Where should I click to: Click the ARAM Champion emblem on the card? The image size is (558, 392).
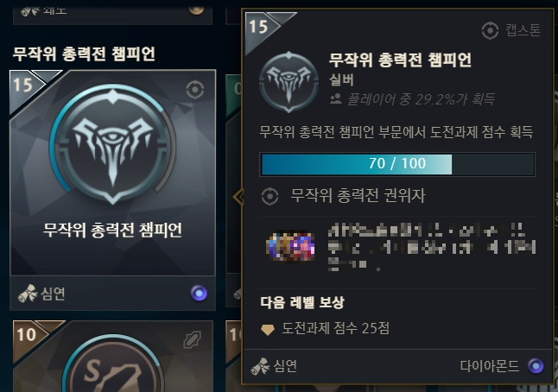coord(113,144)
